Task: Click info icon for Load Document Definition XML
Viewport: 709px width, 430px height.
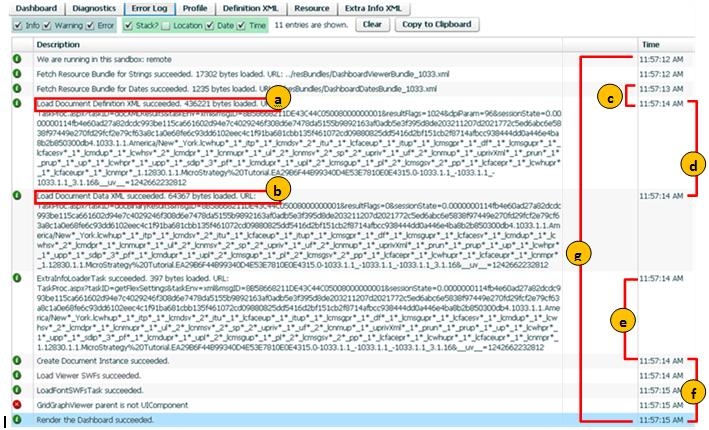Action: click(17, 103)
